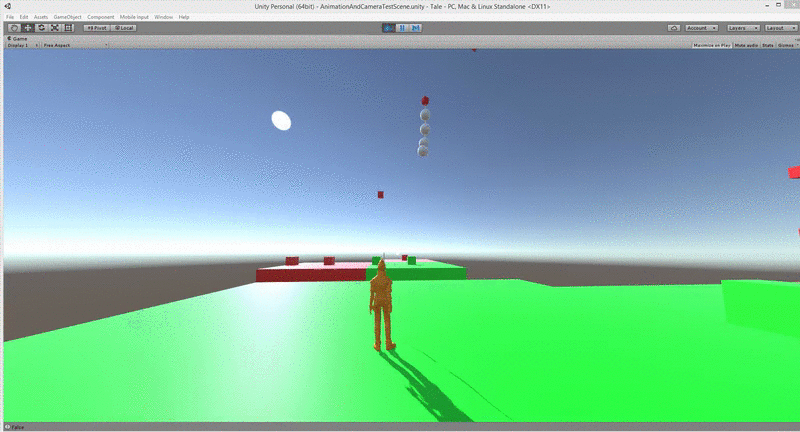The image size is (800, 432).
Task: Open the Account dropdown
Action: 700,28
